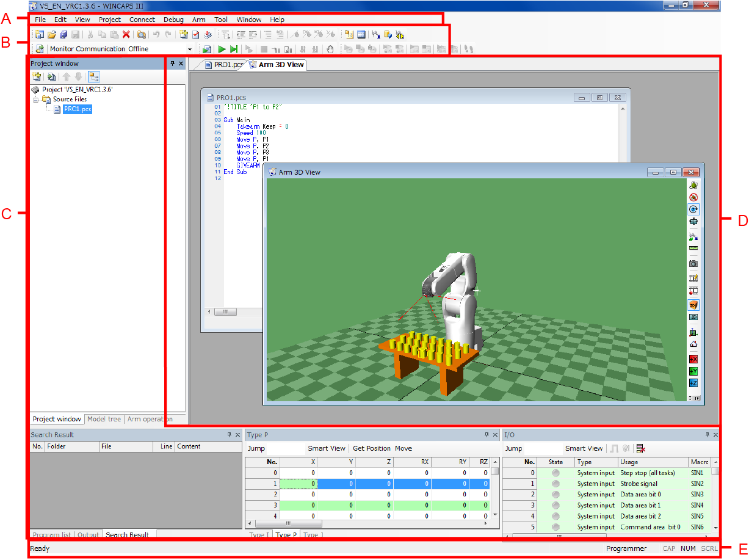The width and height of the screenshot is (749, 560).
Task: Toggle the orange 3D display mode button
Action: tap(693, 304)
